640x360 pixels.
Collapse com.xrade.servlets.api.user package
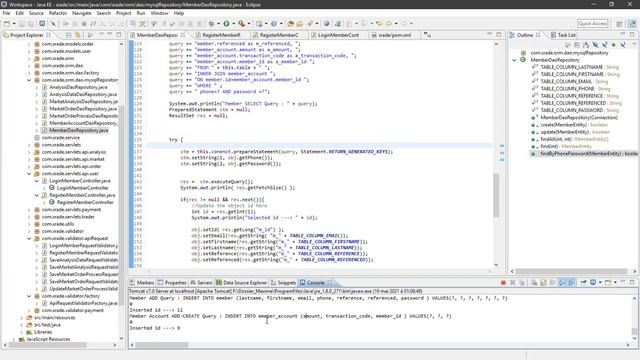tap(29, 173)
